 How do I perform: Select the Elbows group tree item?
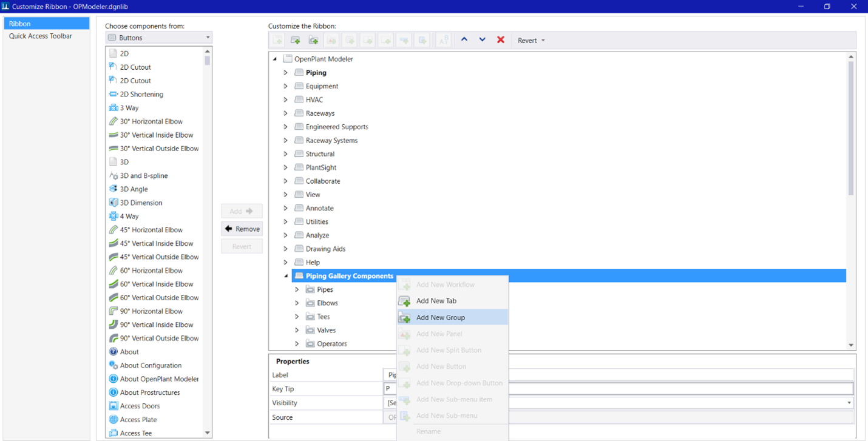click(327, 303)
